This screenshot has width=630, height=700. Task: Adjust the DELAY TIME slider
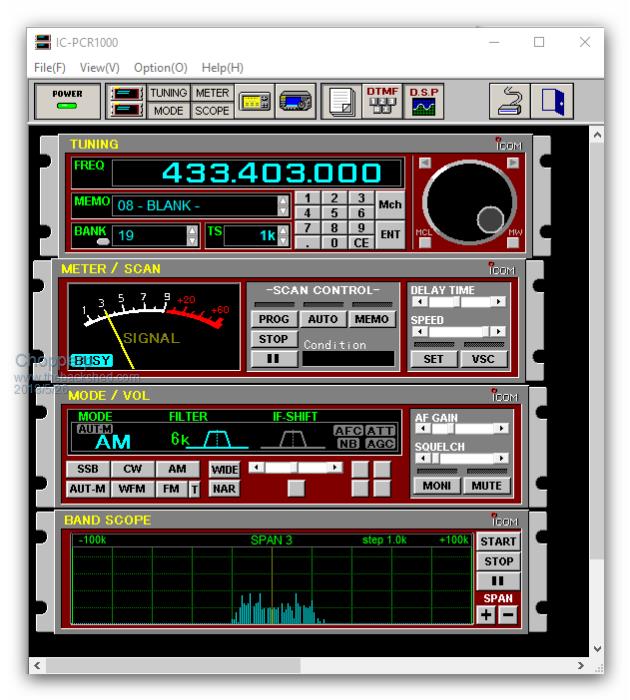point(459,302)
